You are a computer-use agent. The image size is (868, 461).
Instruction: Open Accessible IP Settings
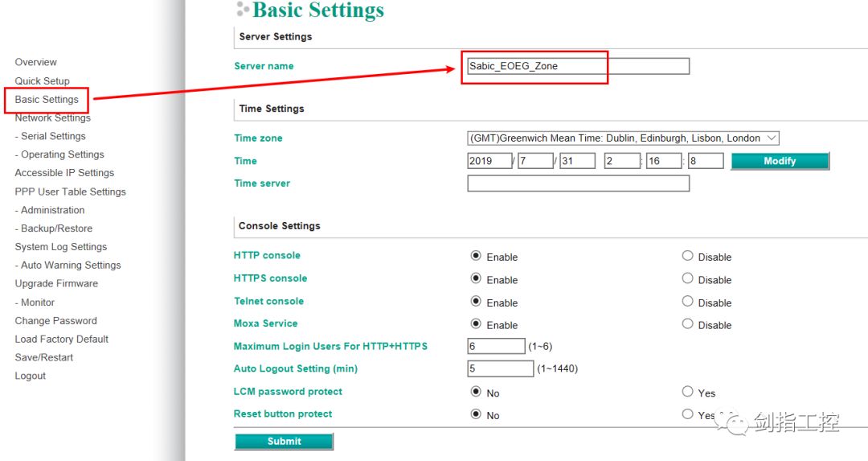(x=64, y=173)
